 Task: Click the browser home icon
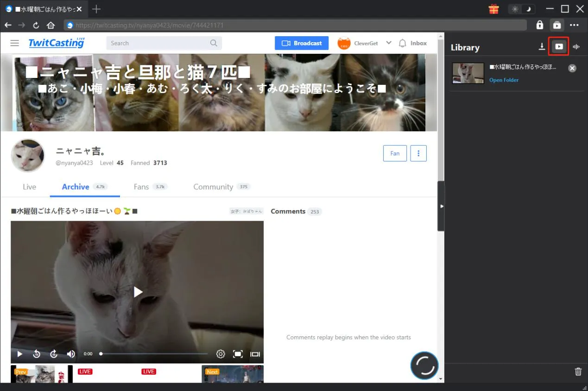tap(51, 25)
